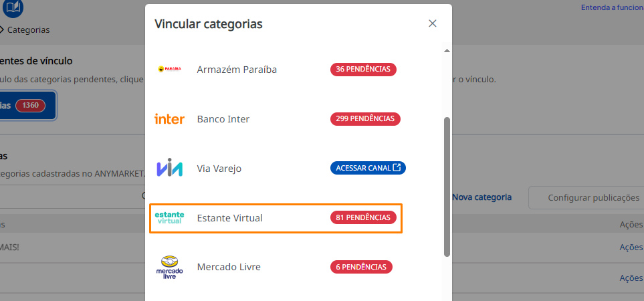Screen dimensions: 644x301
Task: Select the Mercado Livre channel name
Action: click(229, 267)
